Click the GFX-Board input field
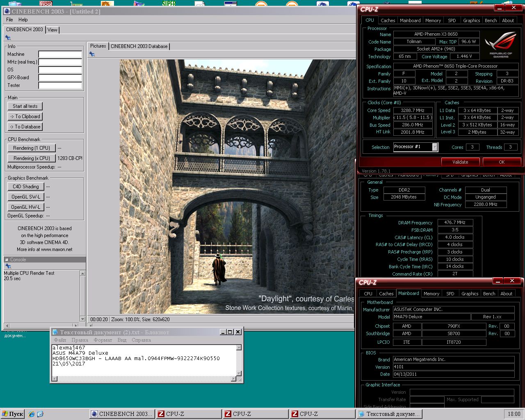 (x=60, y=78)
